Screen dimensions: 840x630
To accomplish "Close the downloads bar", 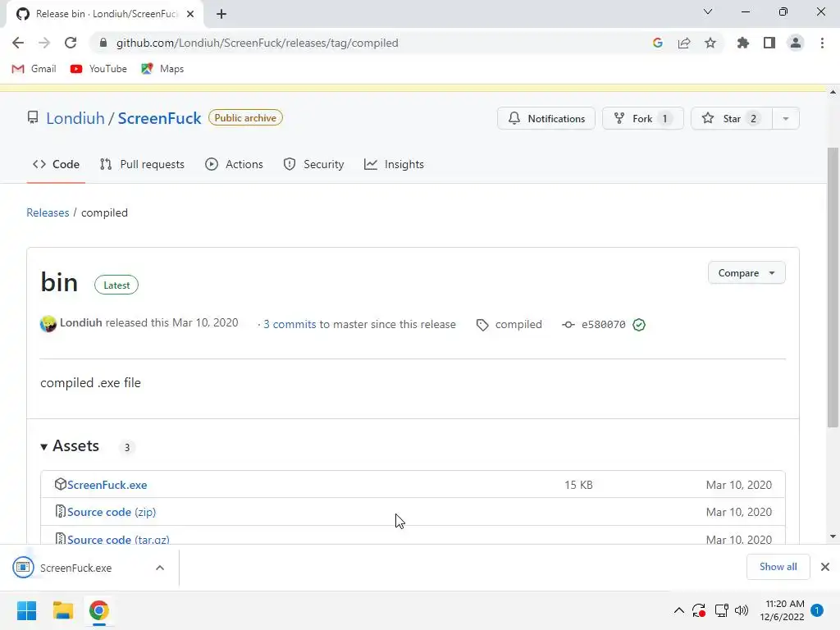I will click(x=825, y=567).
